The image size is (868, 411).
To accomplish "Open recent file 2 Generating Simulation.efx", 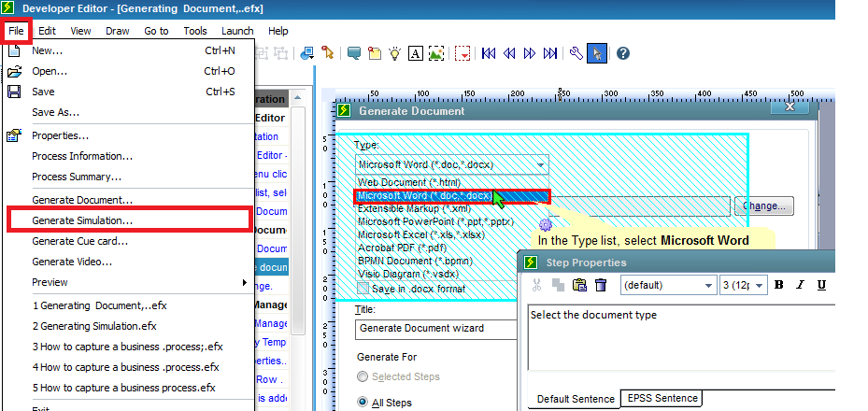I will pyautogui.click(x=130, y=326).
